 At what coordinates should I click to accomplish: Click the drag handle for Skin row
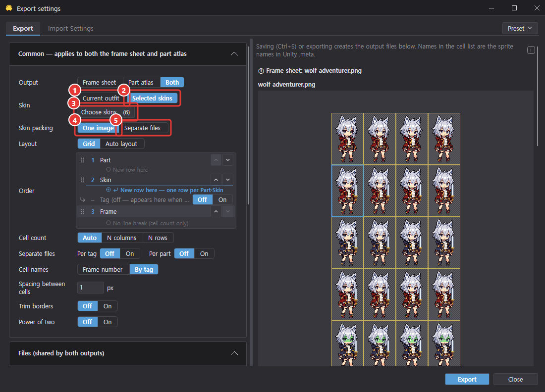82,180
